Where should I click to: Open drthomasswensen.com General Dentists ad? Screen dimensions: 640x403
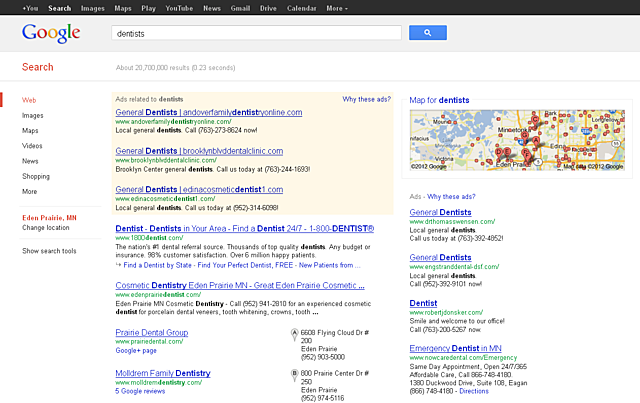[x=440, y=212]
